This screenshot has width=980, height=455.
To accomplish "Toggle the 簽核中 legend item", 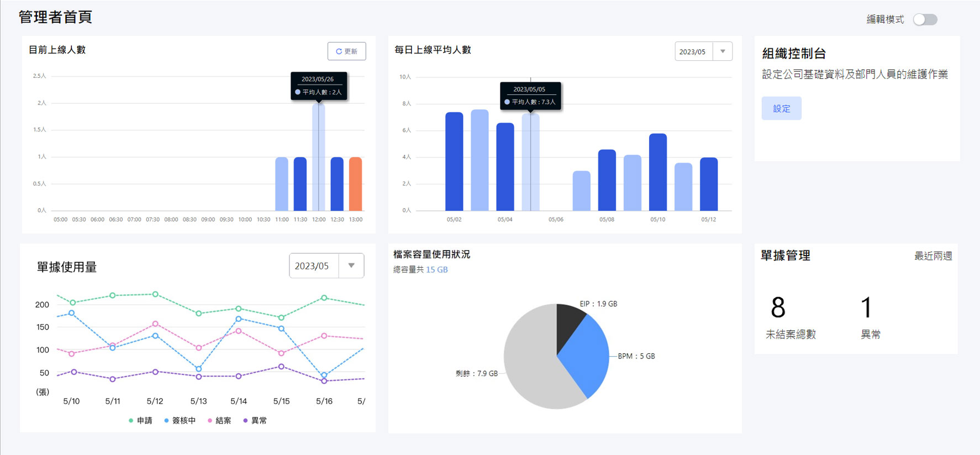I will [x=180, y=420].
